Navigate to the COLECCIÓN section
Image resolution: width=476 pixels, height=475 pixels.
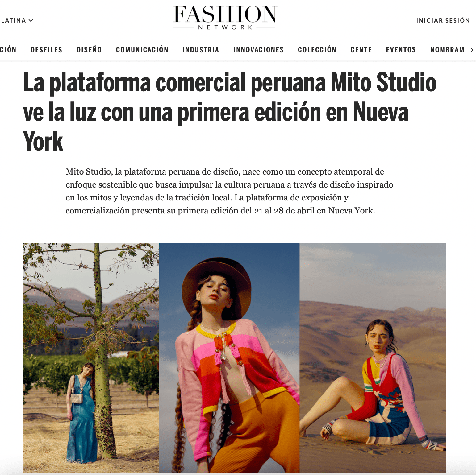pyautogui.click(x=317, y=50)
